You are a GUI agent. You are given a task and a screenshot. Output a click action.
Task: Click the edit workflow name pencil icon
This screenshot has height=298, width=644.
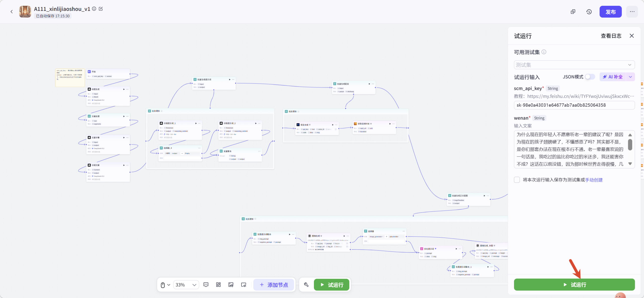101,9
